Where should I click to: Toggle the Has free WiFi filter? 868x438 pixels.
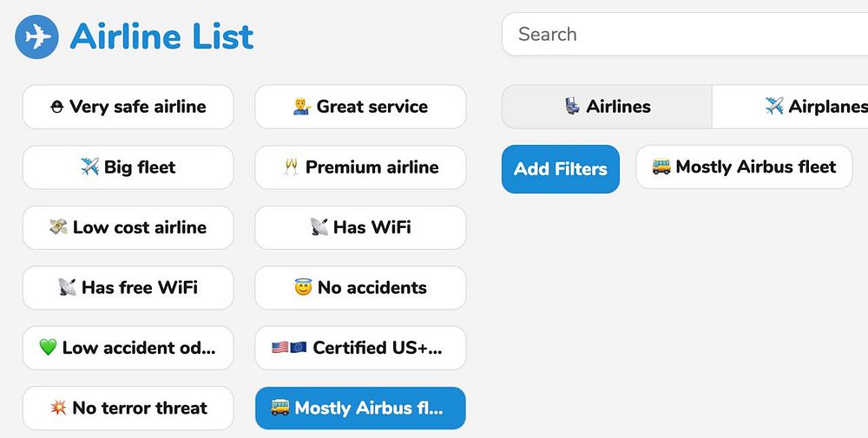coord(128,288)
